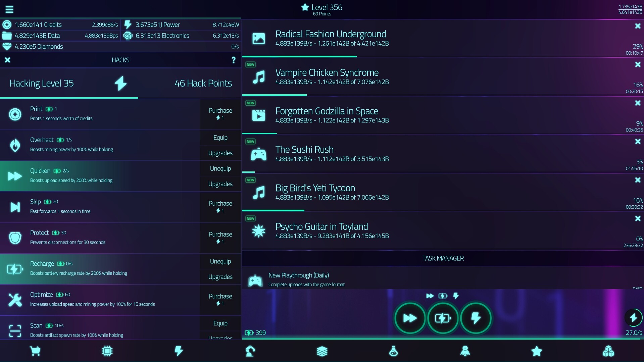The height and width of the screenshot is (362, 644).
Task: Equip the Overheat hack
Action: [220, 138]
